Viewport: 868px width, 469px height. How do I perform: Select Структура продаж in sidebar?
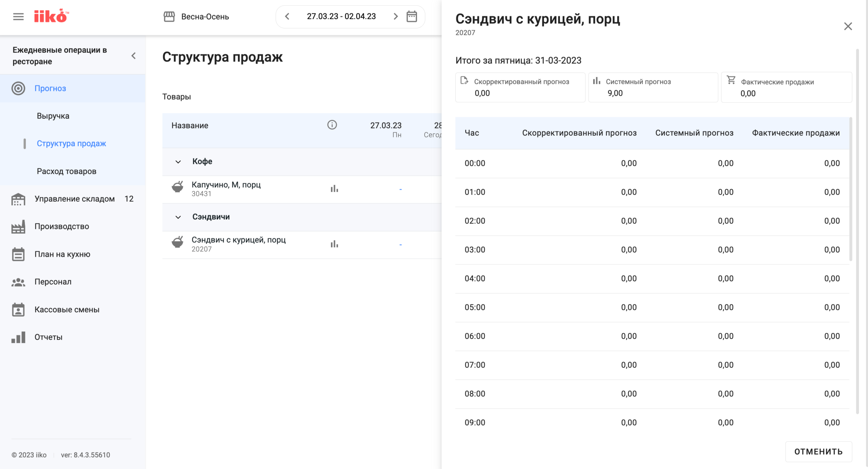point(71,144)
